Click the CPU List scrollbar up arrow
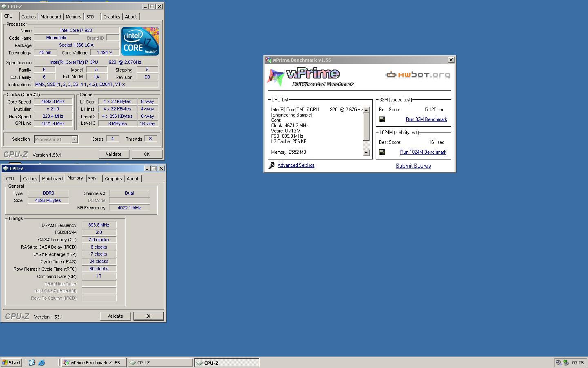588x368 pixels. 366,110
